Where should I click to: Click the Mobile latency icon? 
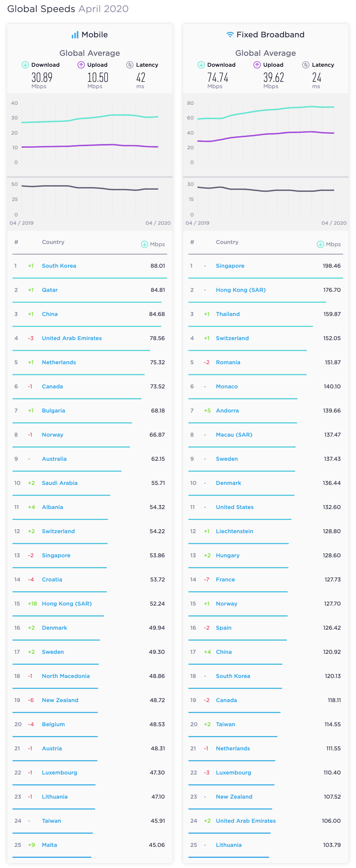tap(130, 65)
